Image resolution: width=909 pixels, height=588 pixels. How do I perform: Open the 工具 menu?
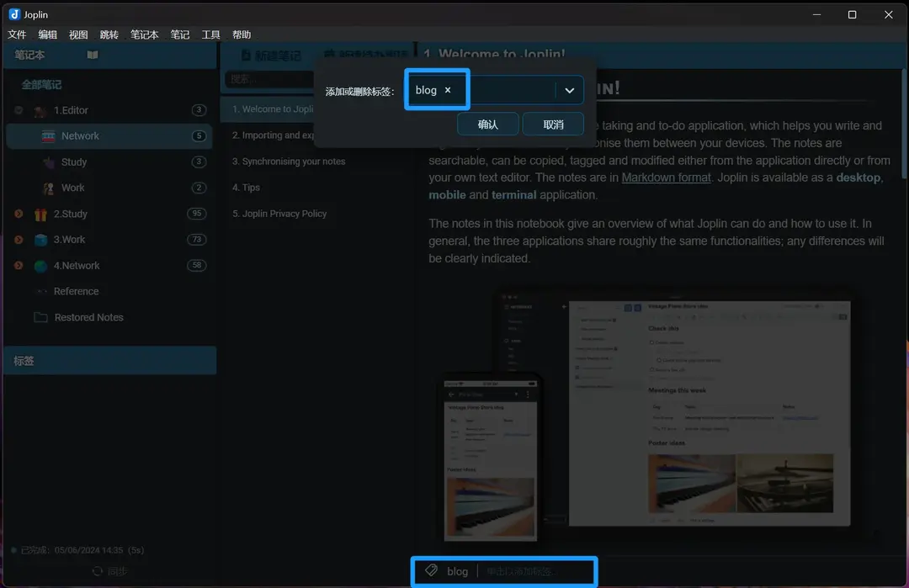coord(210,34)
